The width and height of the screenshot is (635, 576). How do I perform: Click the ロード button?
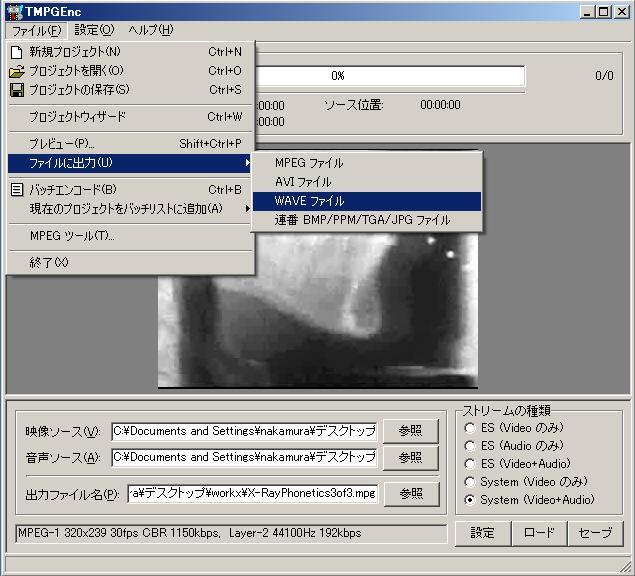(x=539, y=533)
